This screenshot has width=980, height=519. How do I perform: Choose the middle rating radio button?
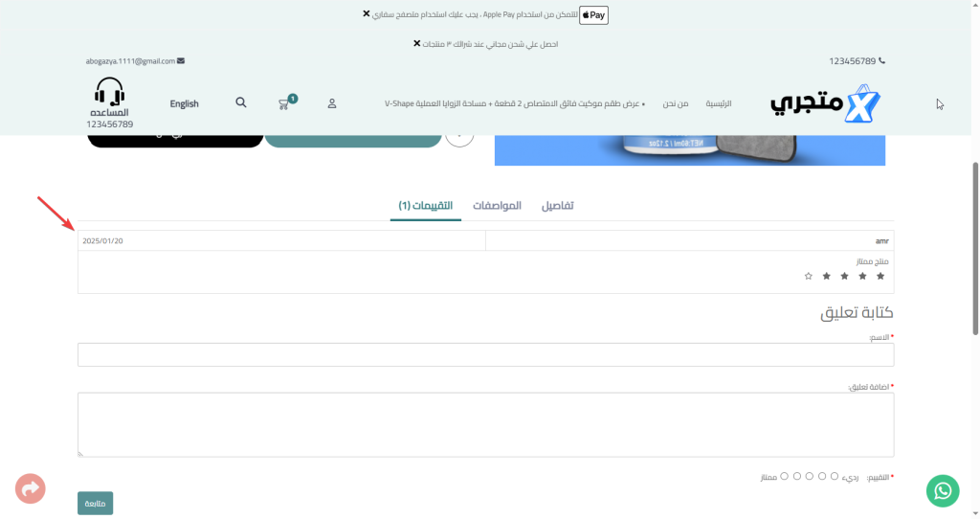coord(810,476)
